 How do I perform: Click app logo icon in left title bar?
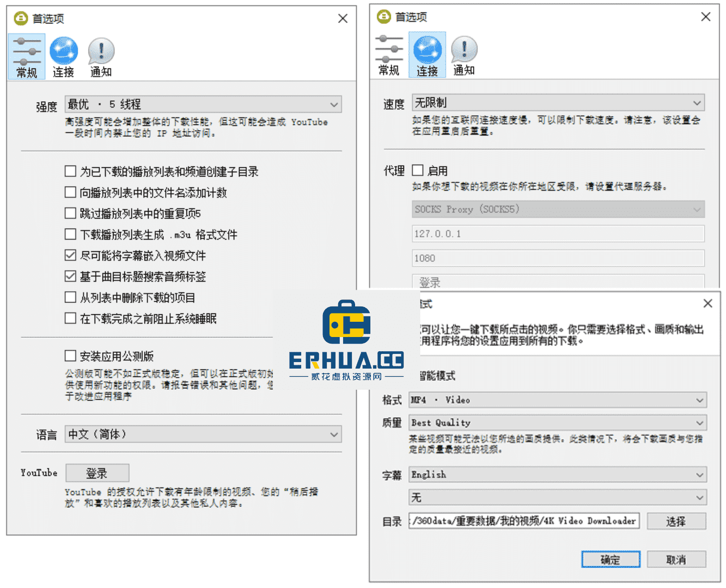[x=21, y=19]
